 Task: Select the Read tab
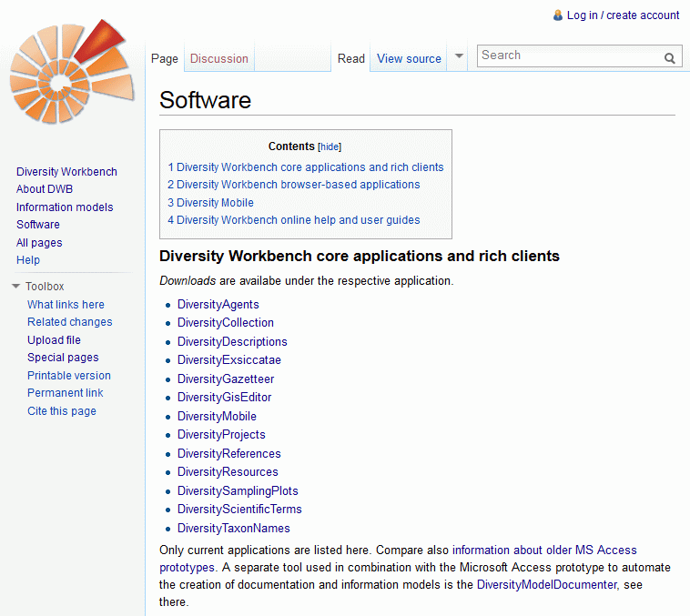point(351,58)
